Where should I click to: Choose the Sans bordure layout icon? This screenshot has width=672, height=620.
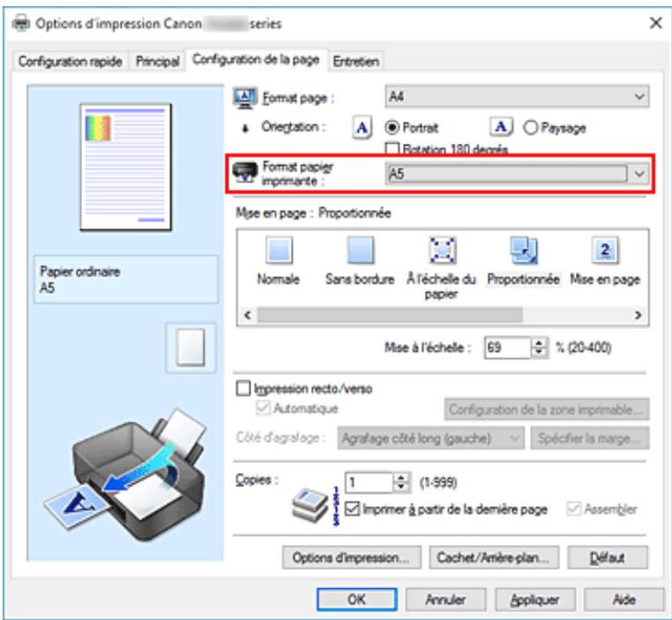coord(360,250)
